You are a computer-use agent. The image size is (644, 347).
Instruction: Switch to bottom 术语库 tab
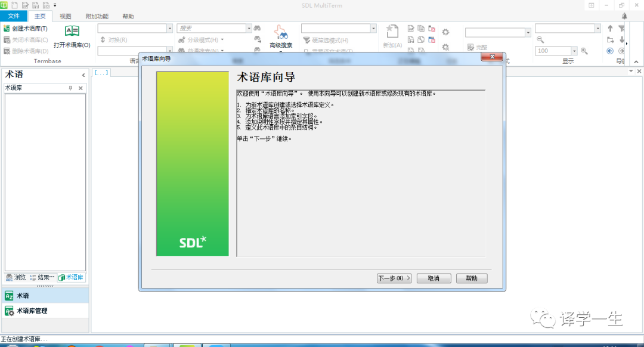[71, 278]
